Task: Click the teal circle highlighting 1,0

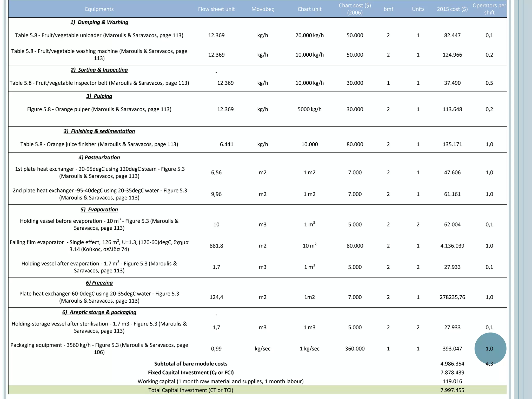Action: pyautogui.click(x=490, y=348)
